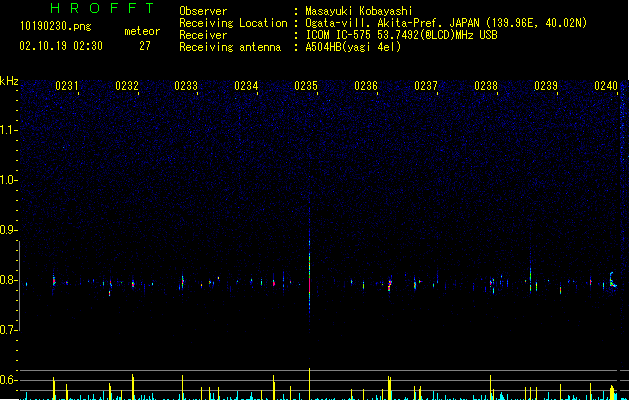Click the date stamp 02.10.19 02:30
The image size is (629, 400).
pyautogui.click(x=61, y=46)
